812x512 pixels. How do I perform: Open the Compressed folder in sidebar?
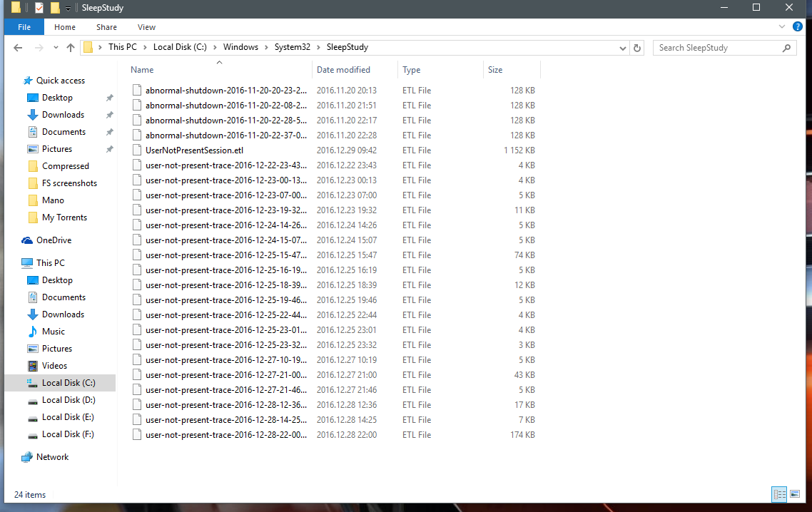point(65,165)
